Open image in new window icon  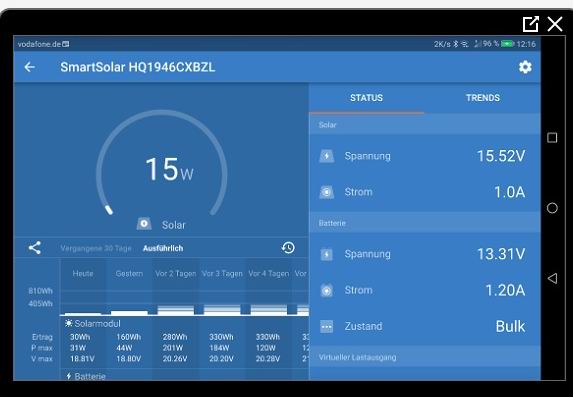[531, 24]
